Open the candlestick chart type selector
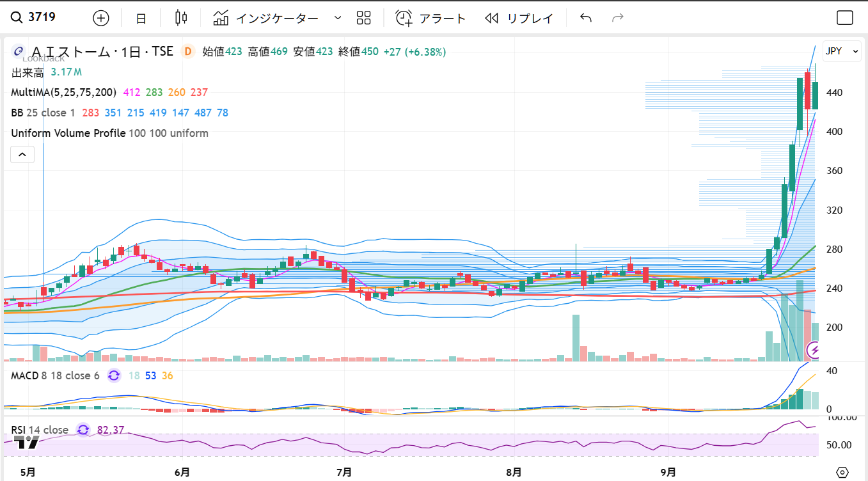 pos(181,18)
